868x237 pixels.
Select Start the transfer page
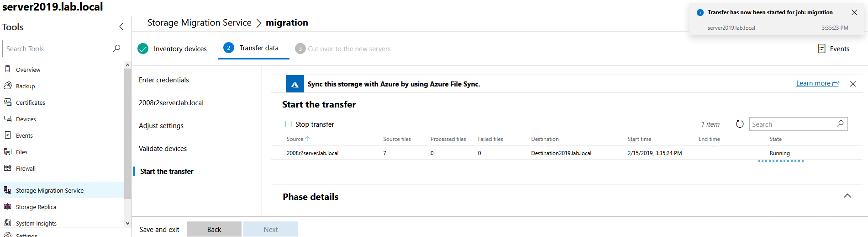click(167, 171)
